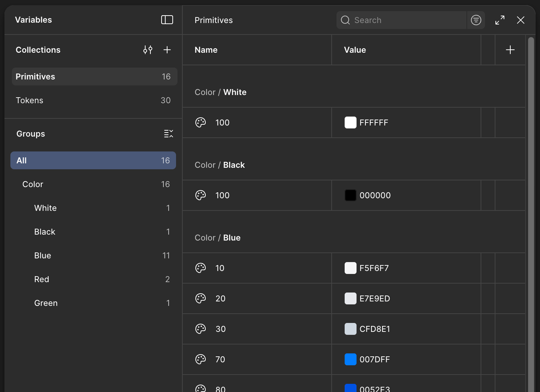Click the black 000000 color swatch
Screen dimensions: 540x392
pos(350,195)
